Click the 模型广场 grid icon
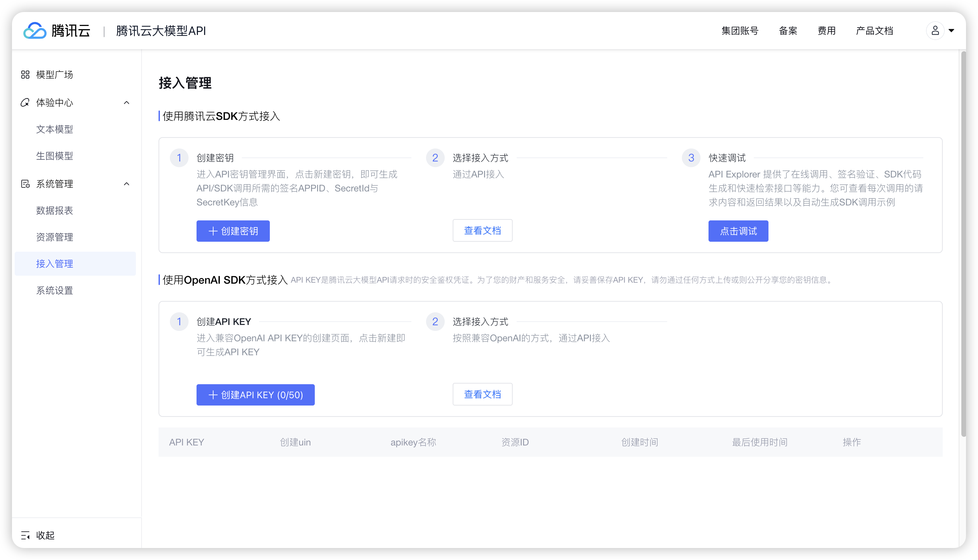The image size is (978, 560). (x=25, y=75)
